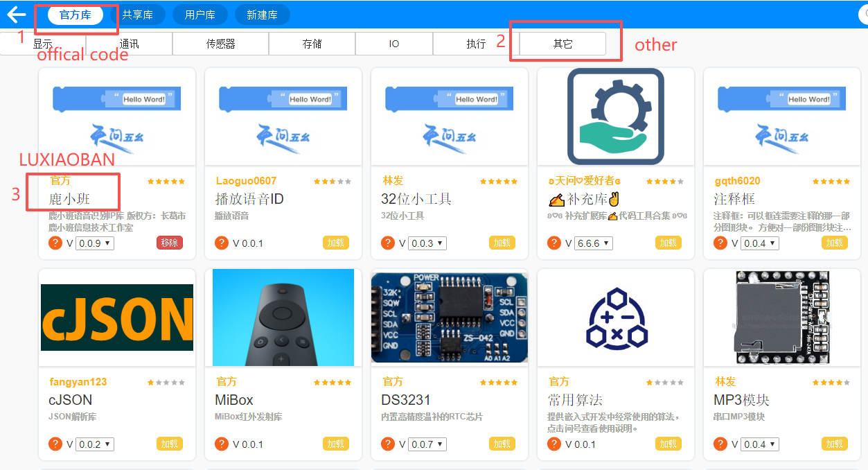Click the 加载 button for 注释框
The width and height of the screenshot is (868, 470).
coord(834,243)
